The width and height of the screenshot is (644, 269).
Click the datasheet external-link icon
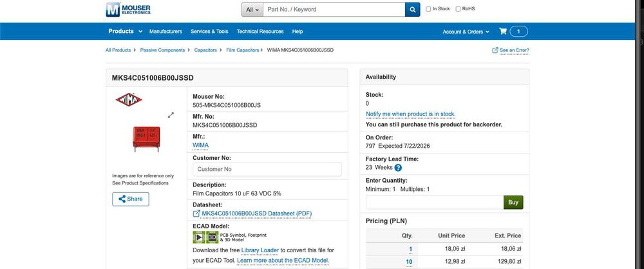pos(196,214)
